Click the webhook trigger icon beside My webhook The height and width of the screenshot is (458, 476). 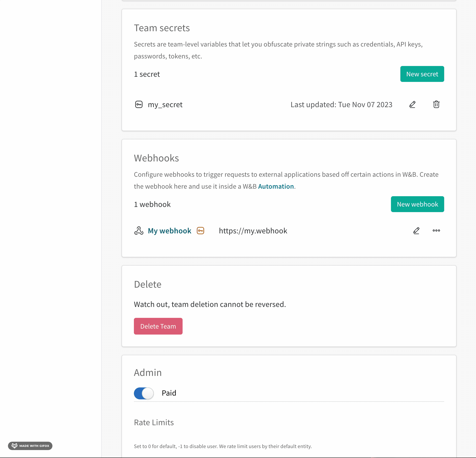coord(139,231)
